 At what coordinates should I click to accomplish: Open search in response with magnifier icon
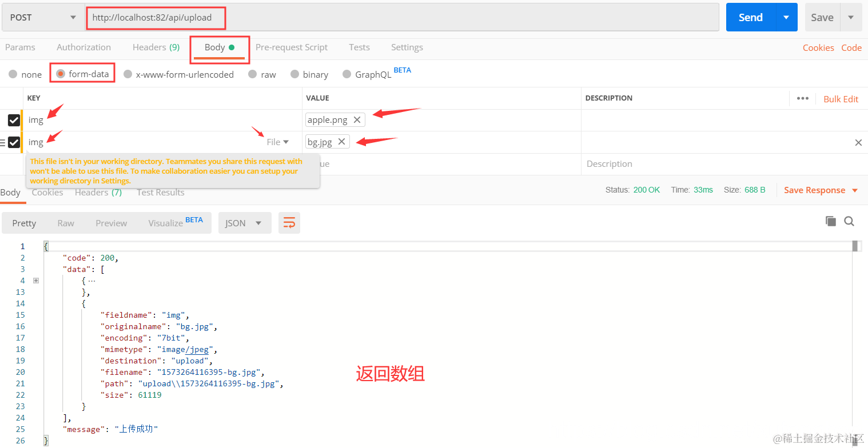pyautogui.click(x=849, y=221)
